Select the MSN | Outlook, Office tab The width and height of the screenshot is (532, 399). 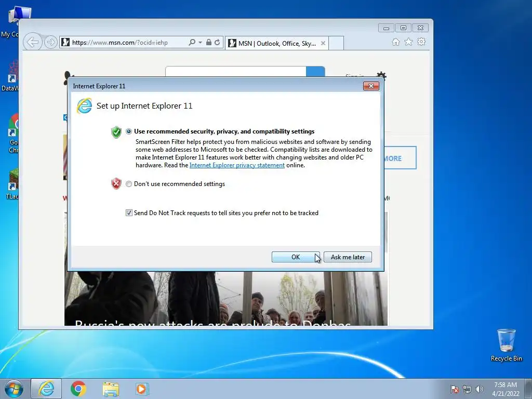click(277, 43)
